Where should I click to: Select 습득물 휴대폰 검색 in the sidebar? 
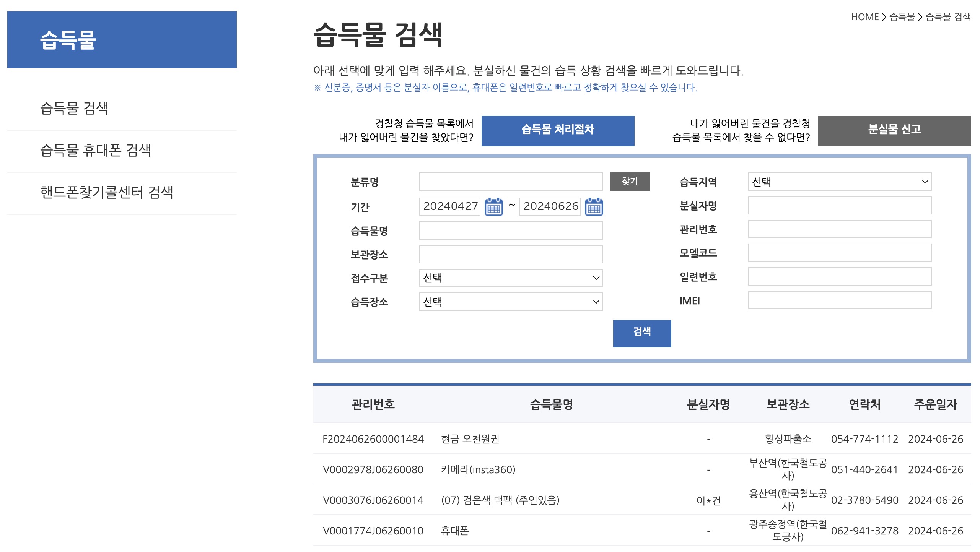tap(96, 151)
